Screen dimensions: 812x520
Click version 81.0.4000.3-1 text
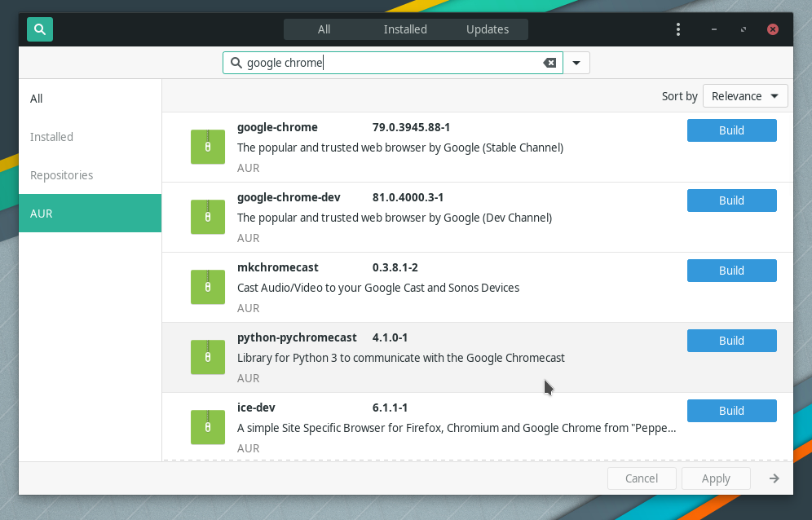tap(408, 197)
